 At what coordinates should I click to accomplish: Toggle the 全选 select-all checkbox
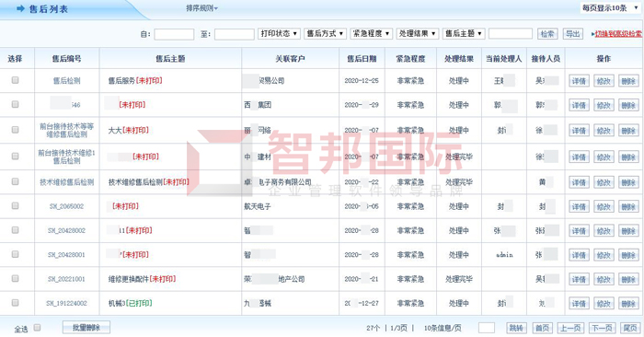(x=37, y=328)
